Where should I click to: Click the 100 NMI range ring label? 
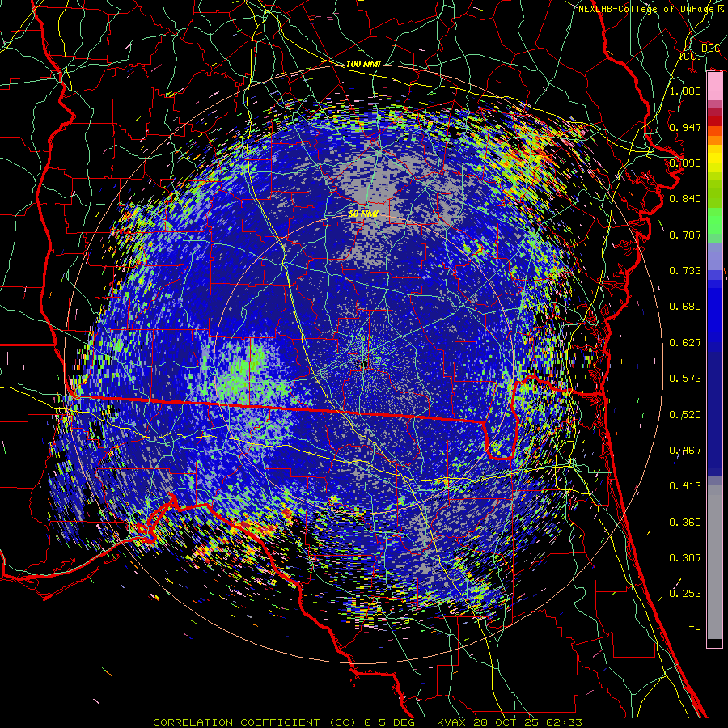click(x=363, y=64)
